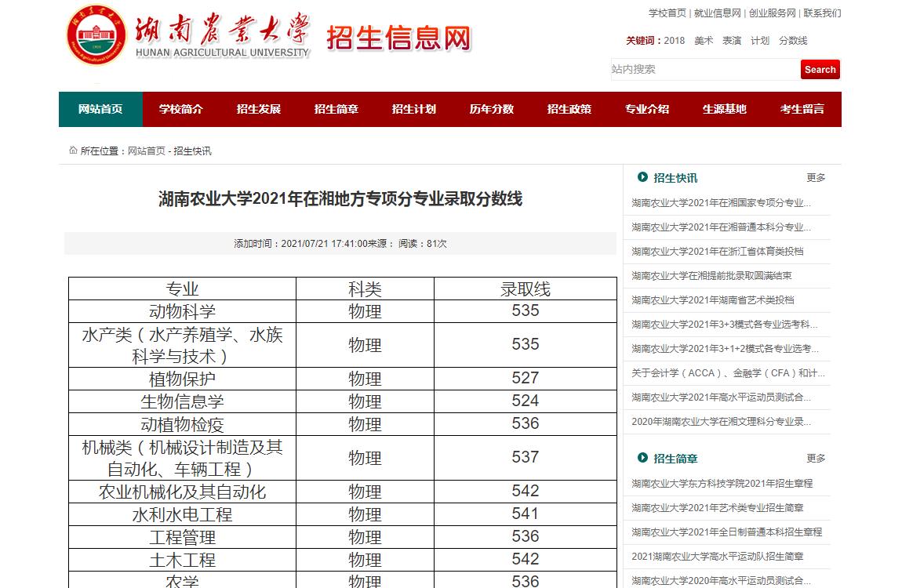Image resolution: width=902 pixels, height=588 pixels.
Task: Open the 招生计划 navigation tab
Action: pyautogui.click(x=414, y=109)
